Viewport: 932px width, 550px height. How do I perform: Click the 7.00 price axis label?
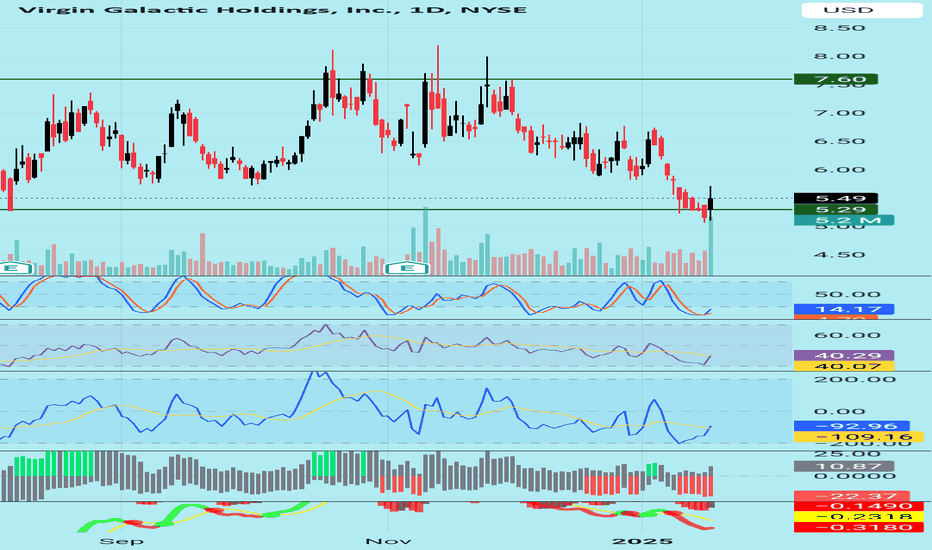(839, 114)
